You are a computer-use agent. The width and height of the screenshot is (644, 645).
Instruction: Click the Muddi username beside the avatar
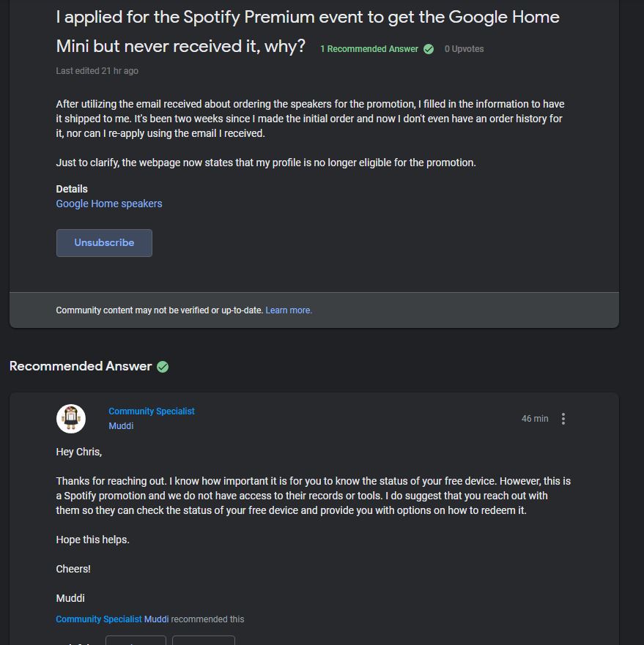point(121,426)
